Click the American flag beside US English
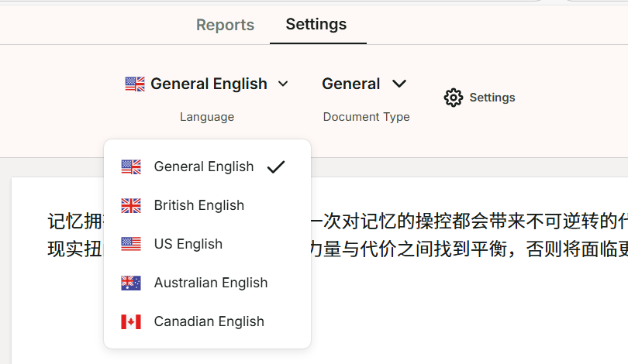 (131, 244)
